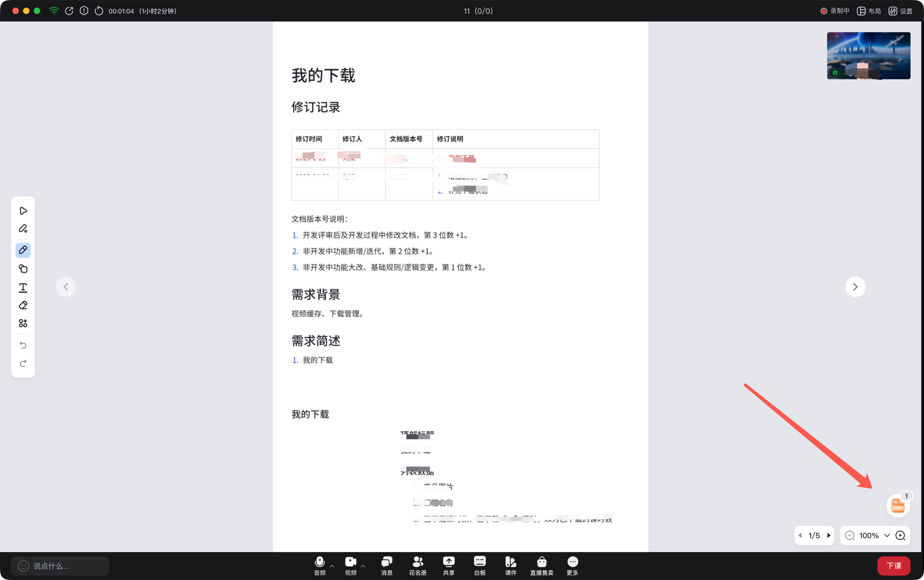Open the 消息 messages panel

coord(387,566)
